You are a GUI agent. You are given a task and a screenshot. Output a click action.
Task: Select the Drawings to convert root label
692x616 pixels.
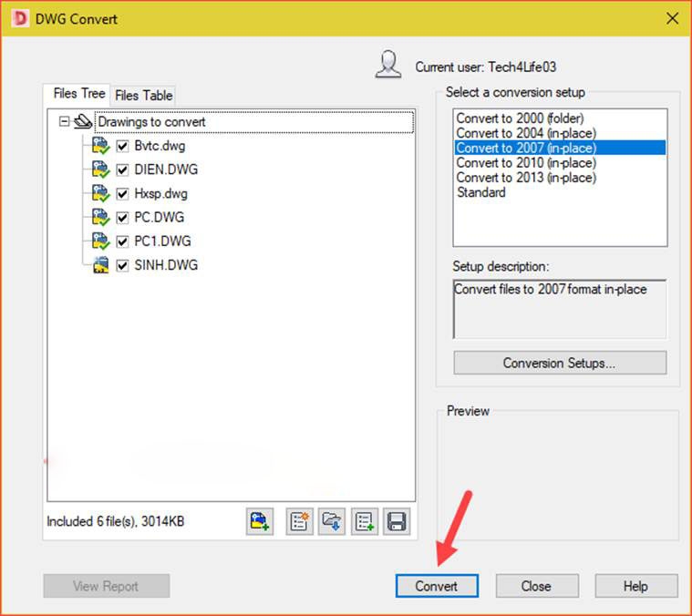tap(151, 122)
